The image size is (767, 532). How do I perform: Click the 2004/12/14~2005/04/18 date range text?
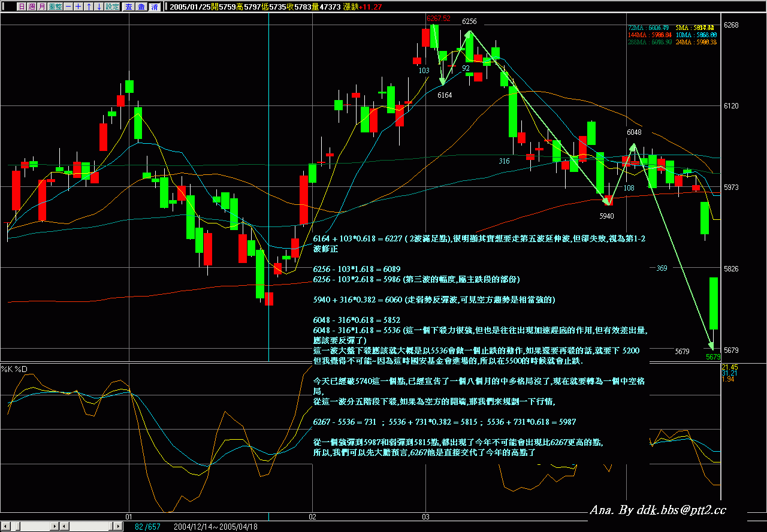pos(215,527)
